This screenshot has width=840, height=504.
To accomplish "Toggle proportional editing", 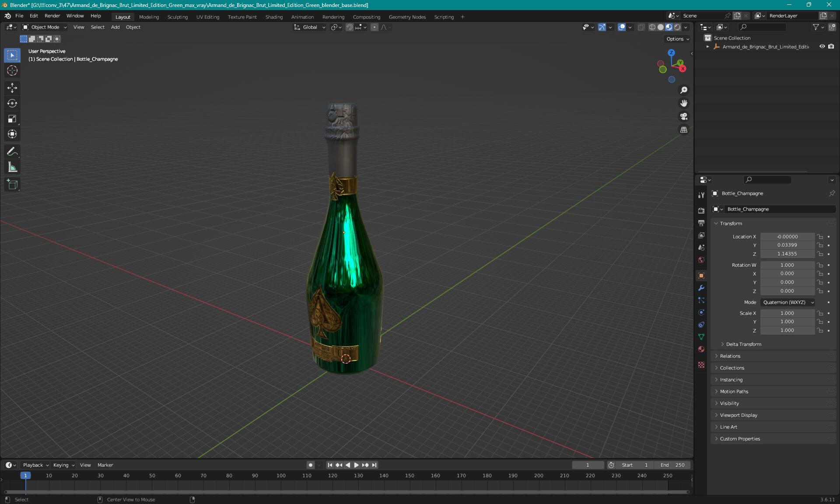I will [x=374, y=27].
